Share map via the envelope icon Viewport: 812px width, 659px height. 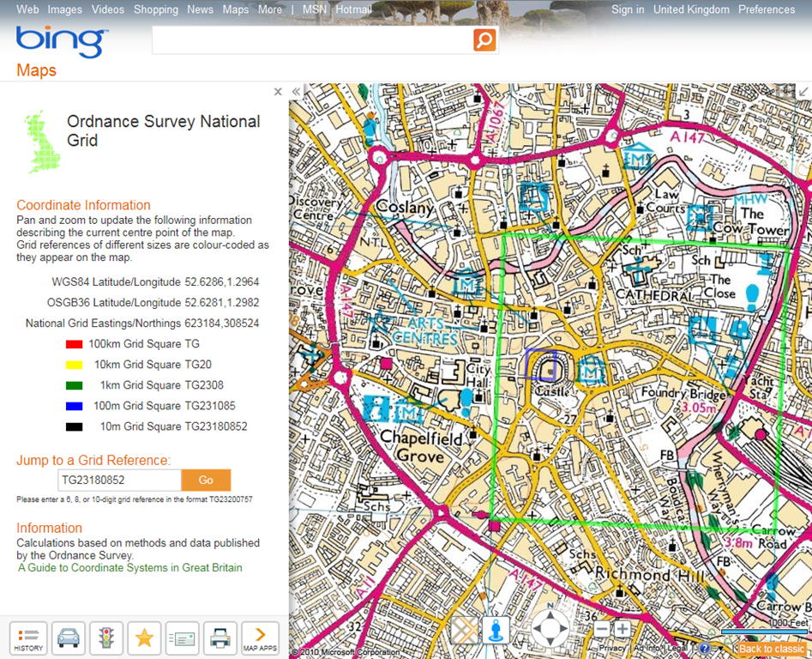[x=183, y=638]
